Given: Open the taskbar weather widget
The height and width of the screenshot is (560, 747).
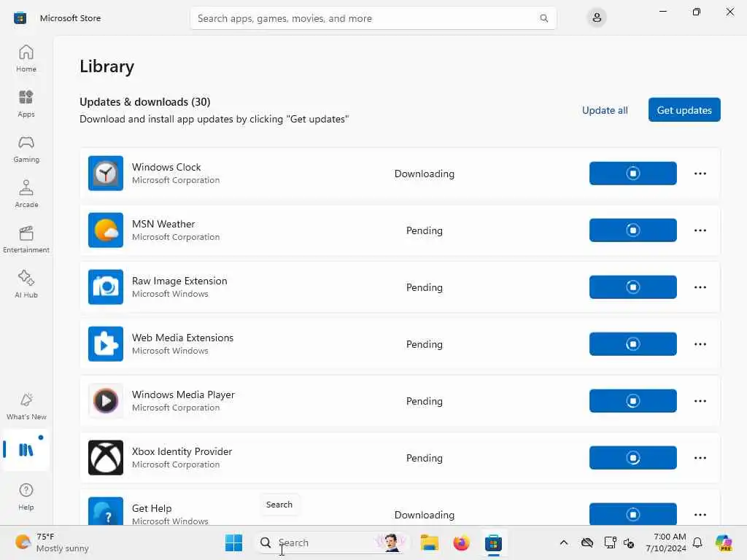Looking at the screenshot, I should point(52,542).
